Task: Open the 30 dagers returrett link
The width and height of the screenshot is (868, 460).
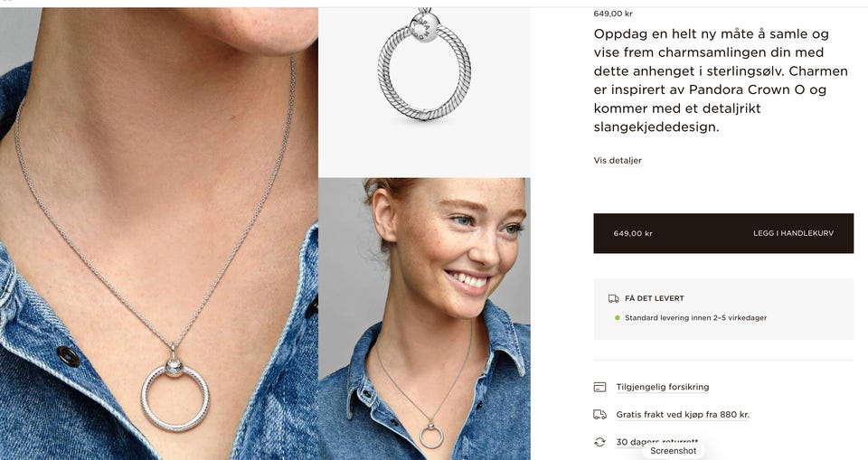Action: click(657, 442)
